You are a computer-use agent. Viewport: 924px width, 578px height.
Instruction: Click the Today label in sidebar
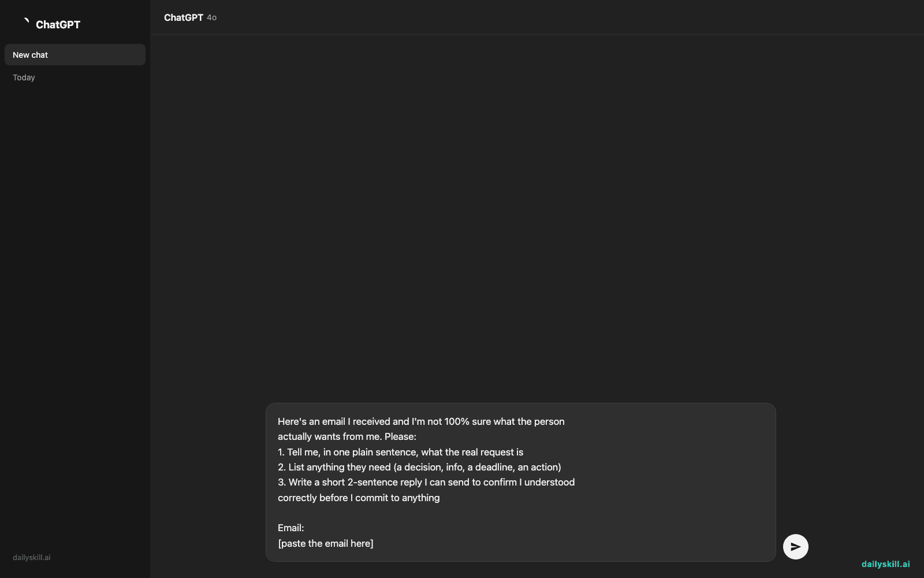[x=24, y=77]
